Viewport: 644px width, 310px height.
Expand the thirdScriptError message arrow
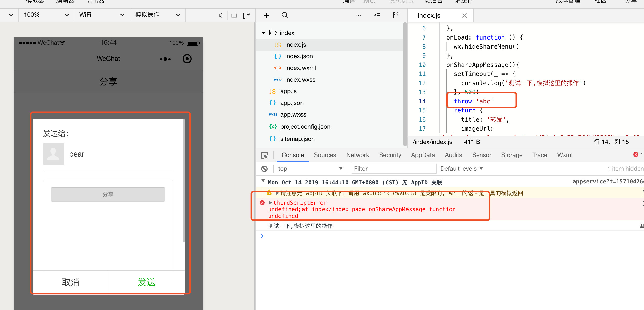pyautogui.click(x=270, y=203)
